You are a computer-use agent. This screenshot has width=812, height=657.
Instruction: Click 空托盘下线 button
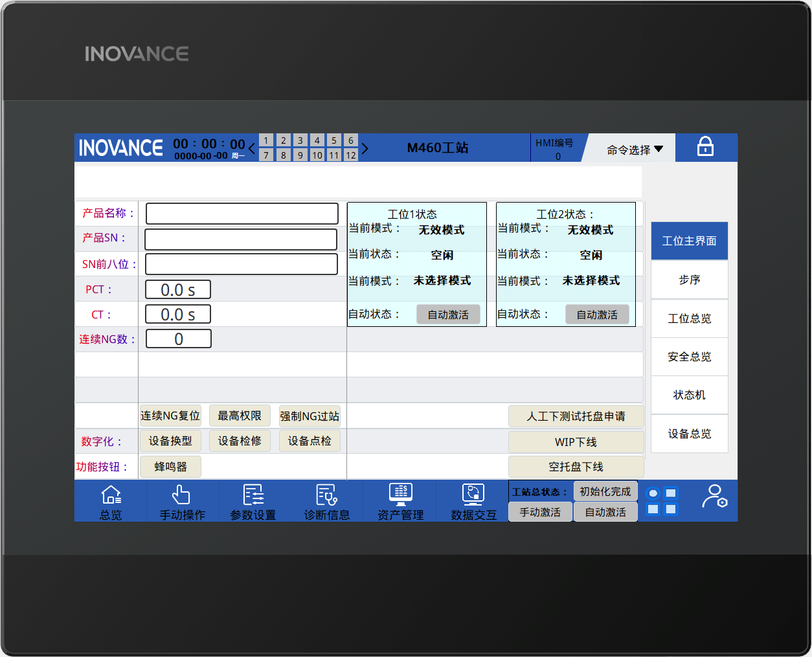[576, 467]
